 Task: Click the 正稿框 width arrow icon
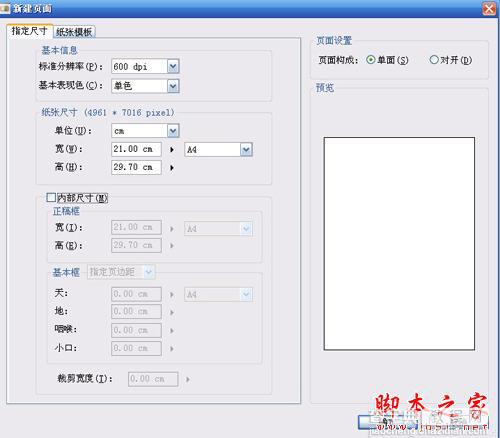tap(172, 229)
